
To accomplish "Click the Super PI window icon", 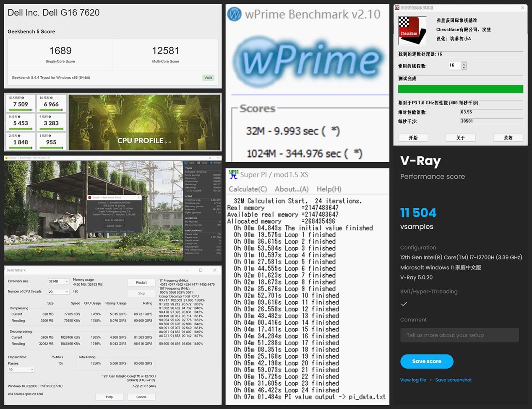I will click(x=234, y=174).
